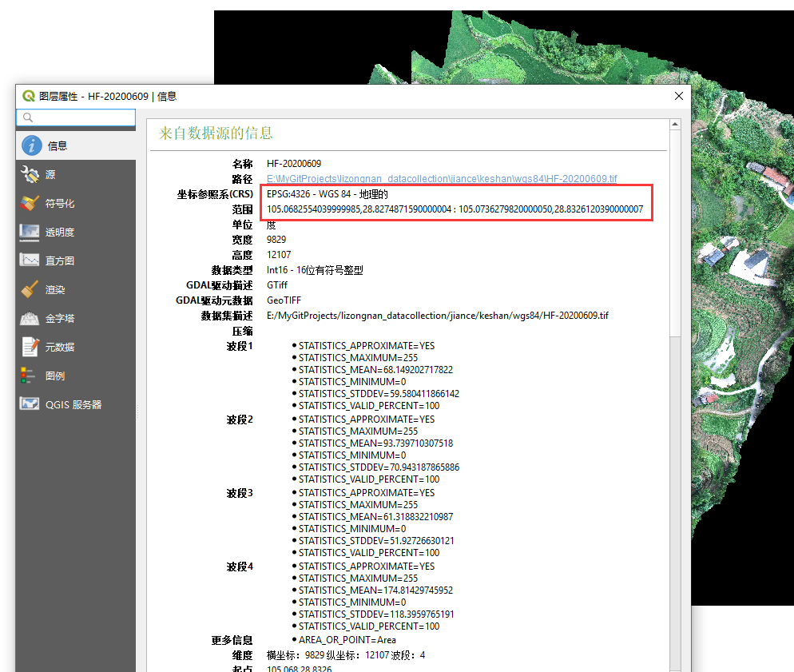Viewport: 794px width, 672px height.
Task: Open the 金字塔 (Pyramids) panel
Action: point(30,317)
